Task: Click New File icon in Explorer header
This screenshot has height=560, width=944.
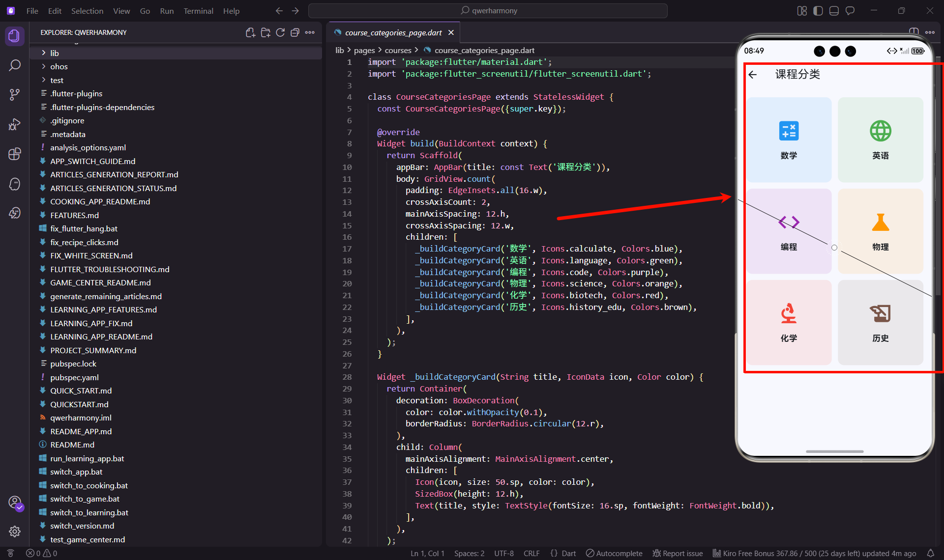Action: (x=250, y=32)
